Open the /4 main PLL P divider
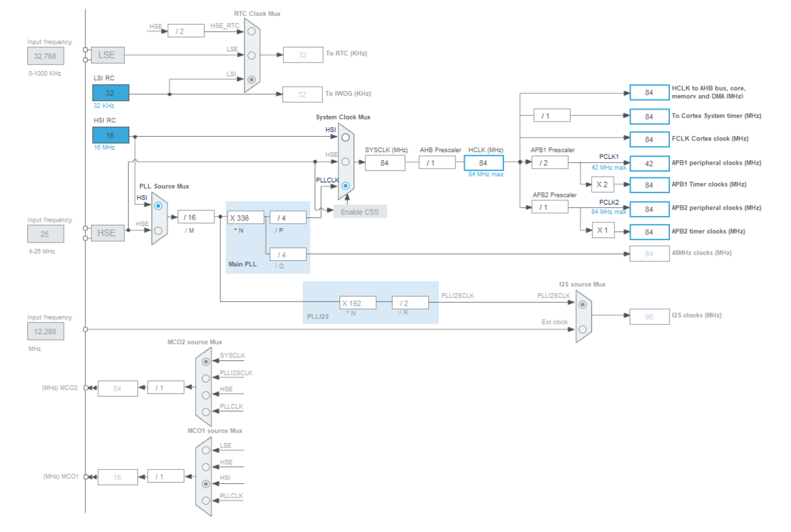Screen dimensions: 791x532 click(x=288, y=218)
